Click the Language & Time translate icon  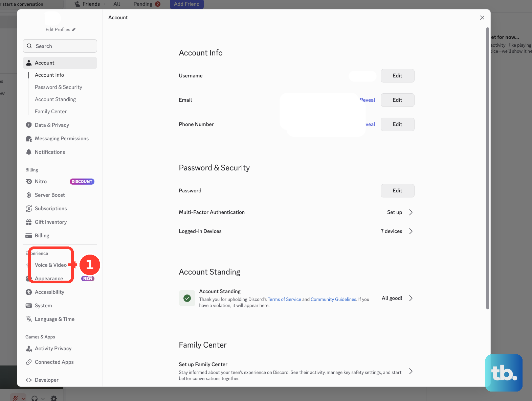click(29, 319)
